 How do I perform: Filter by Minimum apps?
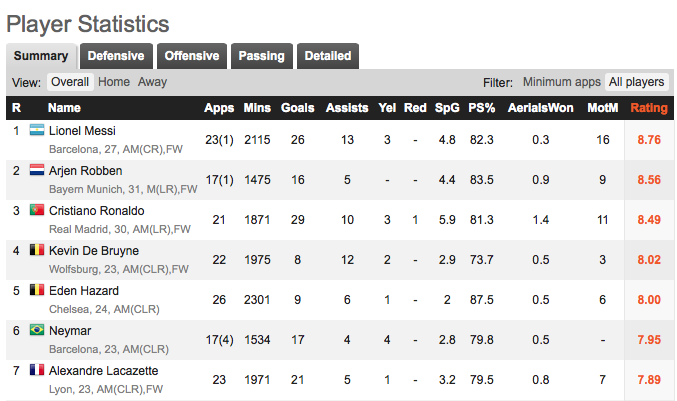[560, 82]
